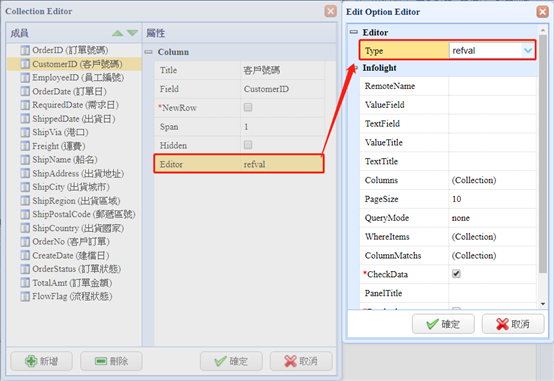Image resolution: width=554 pixels, height=381 pixels.
Task: Cancel with 取消 in Collection Editor
Action: [x=301, y=361]
